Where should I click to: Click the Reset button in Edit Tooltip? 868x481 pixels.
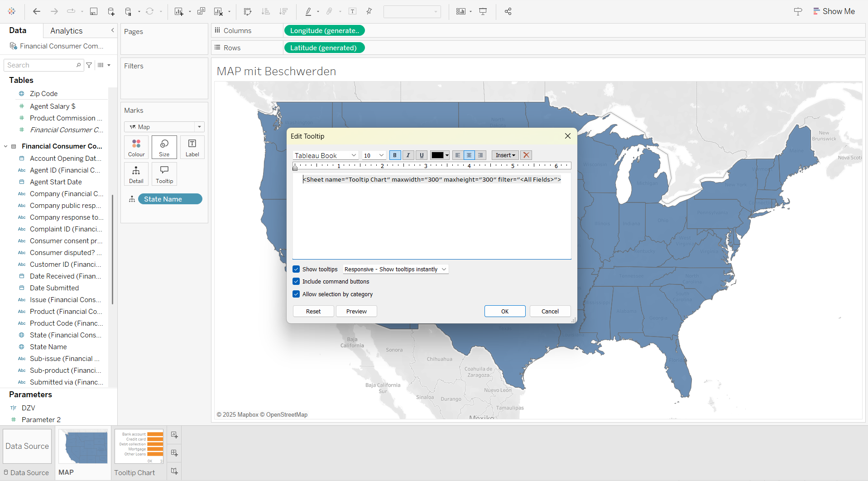(x=313, y=311)
